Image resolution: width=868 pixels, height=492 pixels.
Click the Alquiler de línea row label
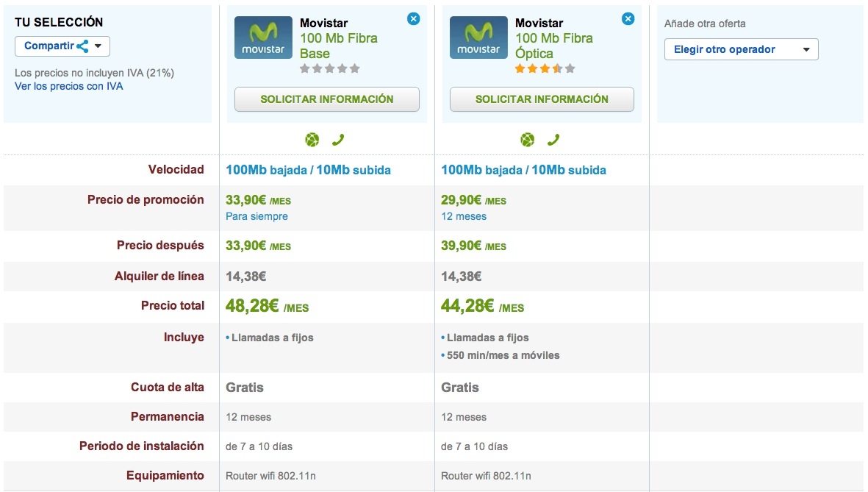click(159, 276)
